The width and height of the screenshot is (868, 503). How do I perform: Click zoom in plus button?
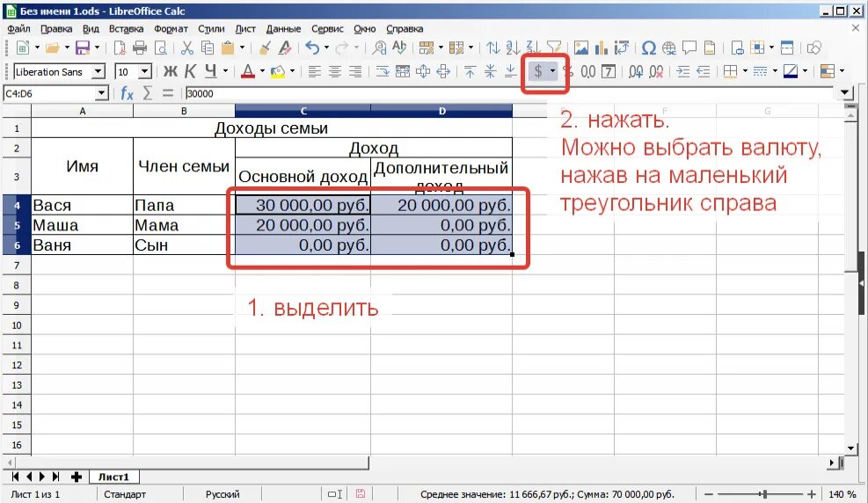(812, 494)
